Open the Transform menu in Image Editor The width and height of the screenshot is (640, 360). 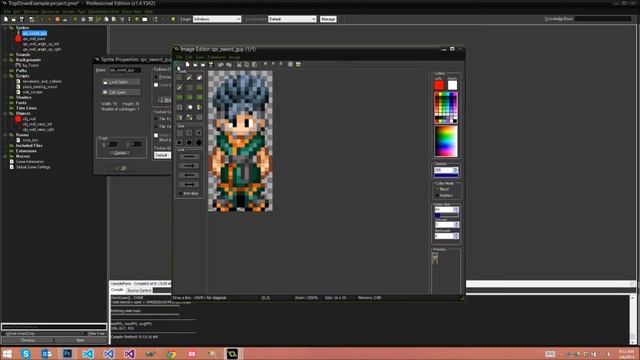pyautogui.click(x=216, y=58)
